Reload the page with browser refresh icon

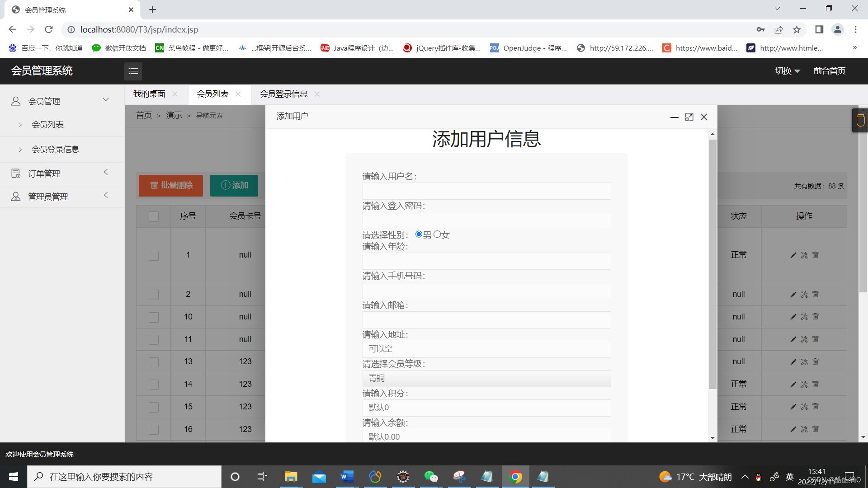tap(49, 29)
